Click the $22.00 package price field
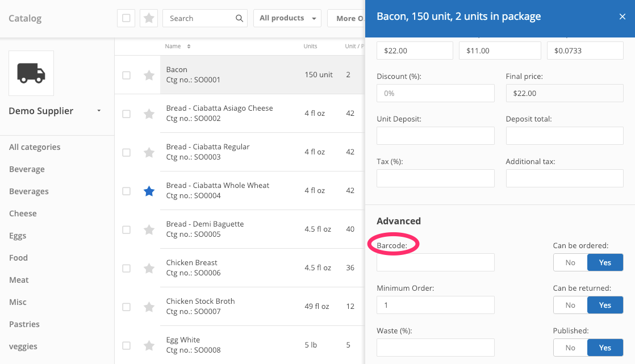This screenshot has height=364, width=635. tap(415, 51)
